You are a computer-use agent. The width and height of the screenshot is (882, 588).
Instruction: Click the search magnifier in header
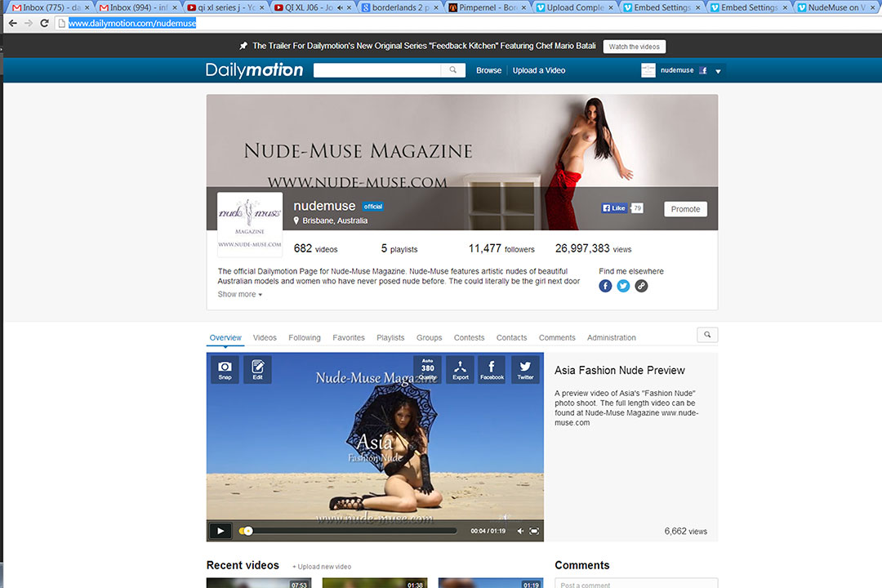pos(453,70)
